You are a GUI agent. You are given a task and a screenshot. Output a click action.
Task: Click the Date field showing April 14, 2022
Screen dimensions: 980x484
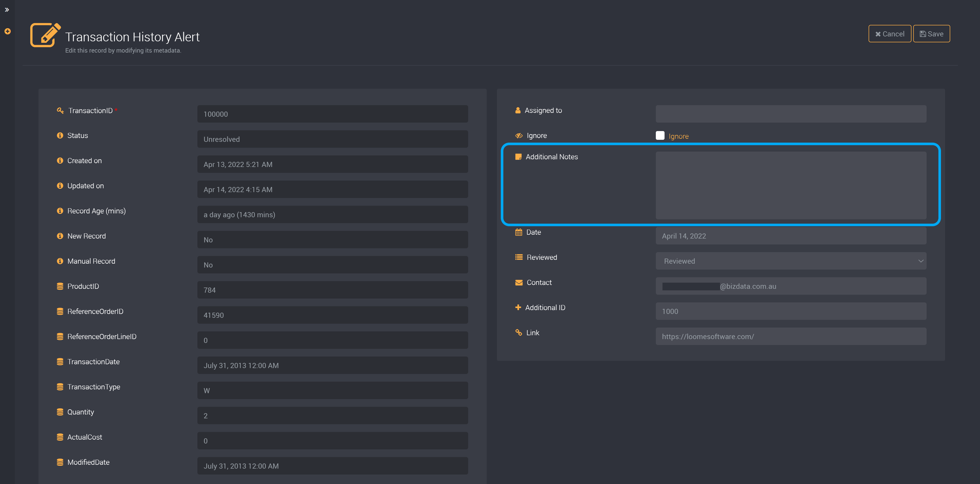(x=791, y=236)
